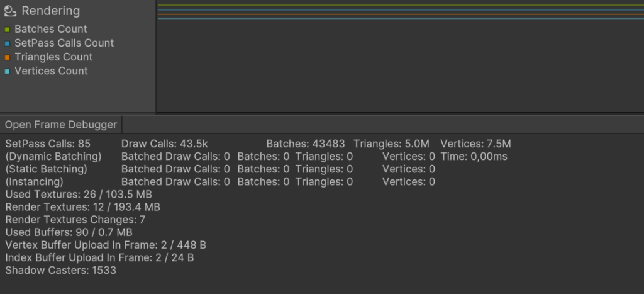The width and height of the screenshot is (644, 294).
Task: Toggle the blue SetPass Calls Count swatch
Action: (x=7, y=43)
